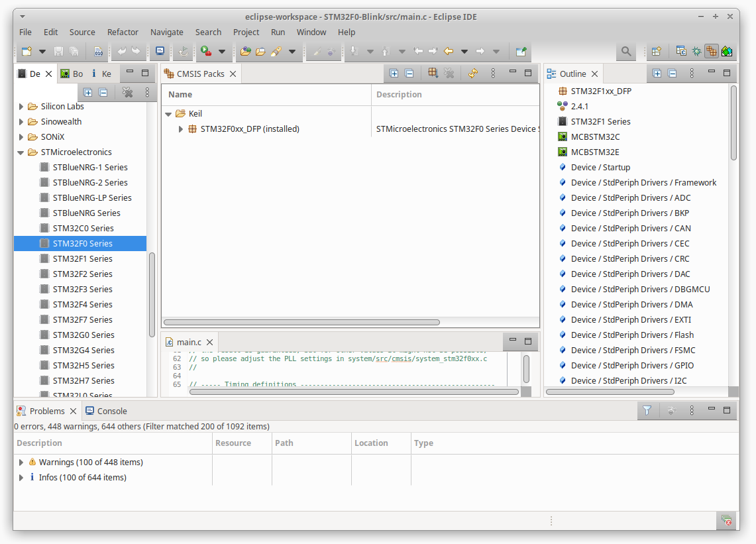The height and width of the screenshot is (544, 756).
Task: Click the Description column header in Problems
Action: point(113,443)
